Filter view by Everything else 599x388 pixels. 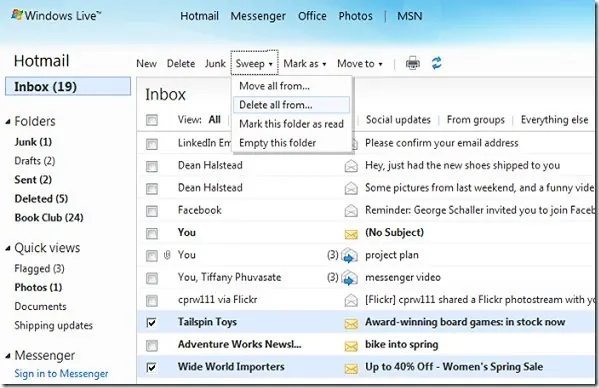(x=554, y=120)
